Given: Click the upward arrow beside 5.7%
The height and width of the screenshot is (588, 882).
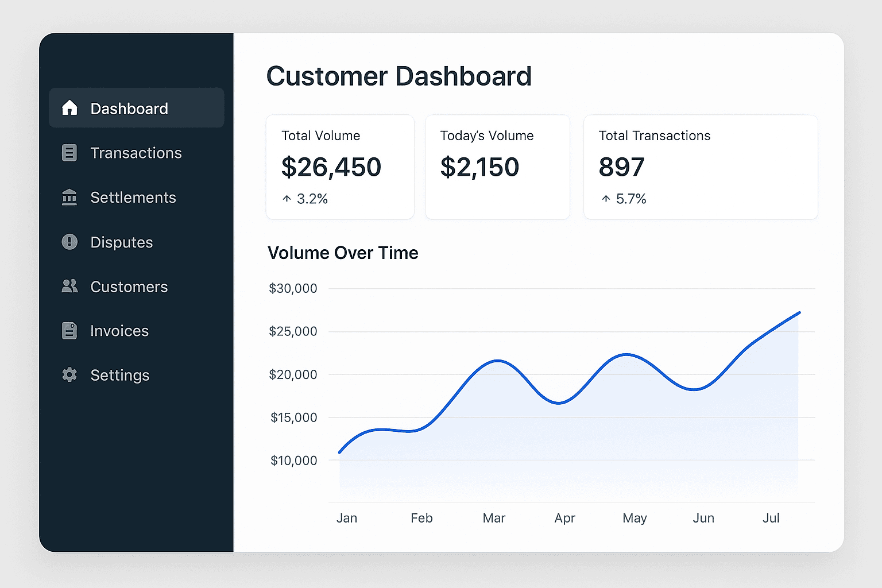Looking at the screenshot, I should (x=605, y=199).
